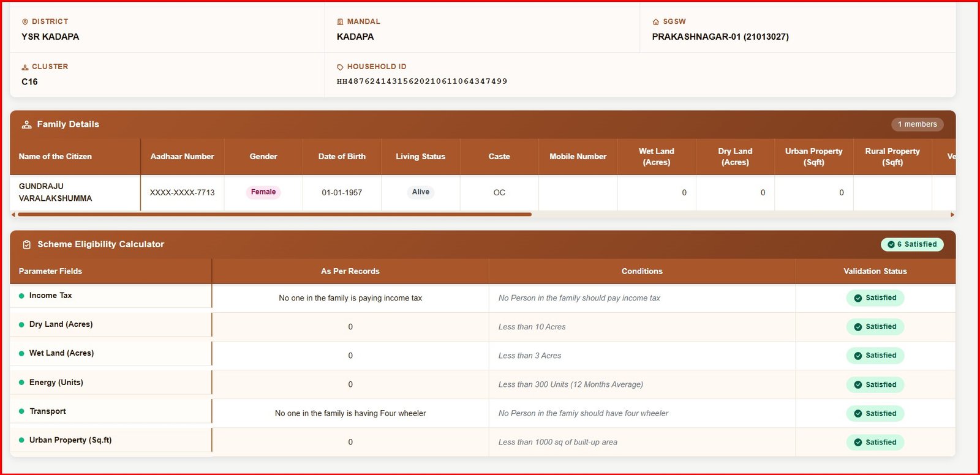Image resolution: width=980 pixels, height=475 pixels.
Task: Click Wet Land (Acres) column header
Action: click(657, 157)
